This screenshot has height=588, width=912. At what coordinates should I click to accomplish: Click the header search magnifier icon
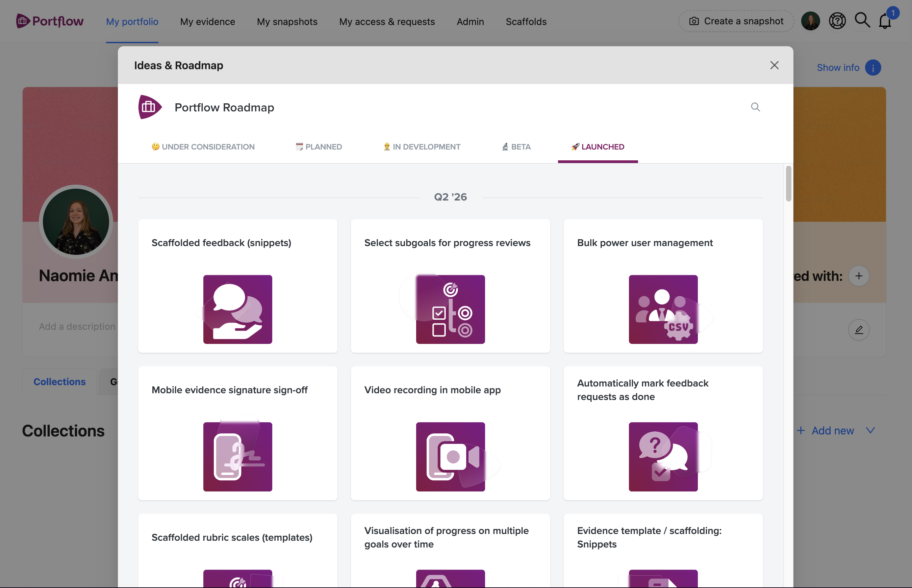(862, 20)
